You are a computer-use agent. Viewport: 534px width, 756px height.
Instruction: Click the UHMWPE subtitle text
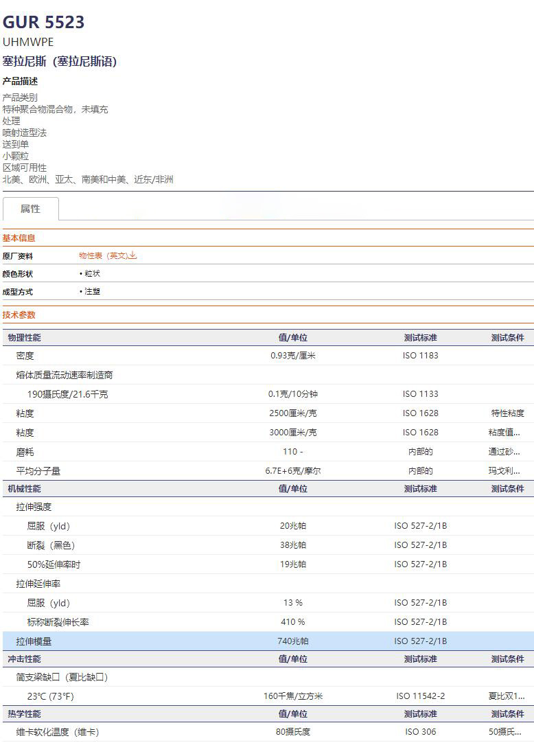(28, 42)
